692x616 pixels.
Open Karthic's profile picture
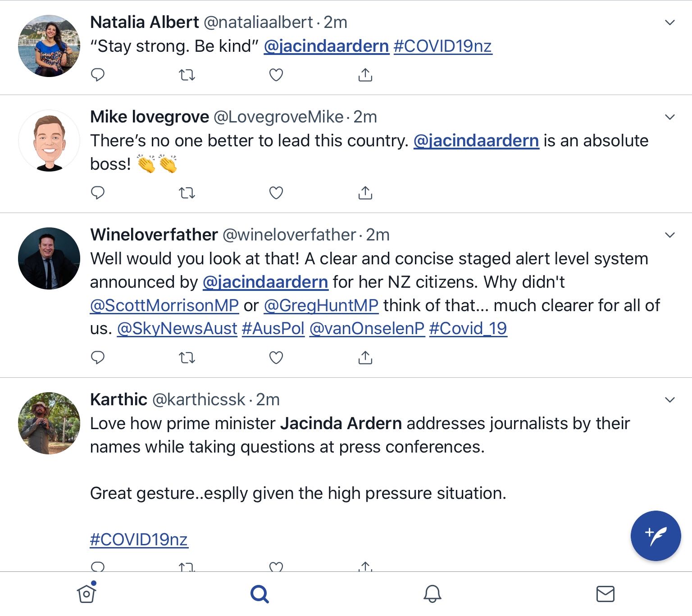(x=49, y=423)
